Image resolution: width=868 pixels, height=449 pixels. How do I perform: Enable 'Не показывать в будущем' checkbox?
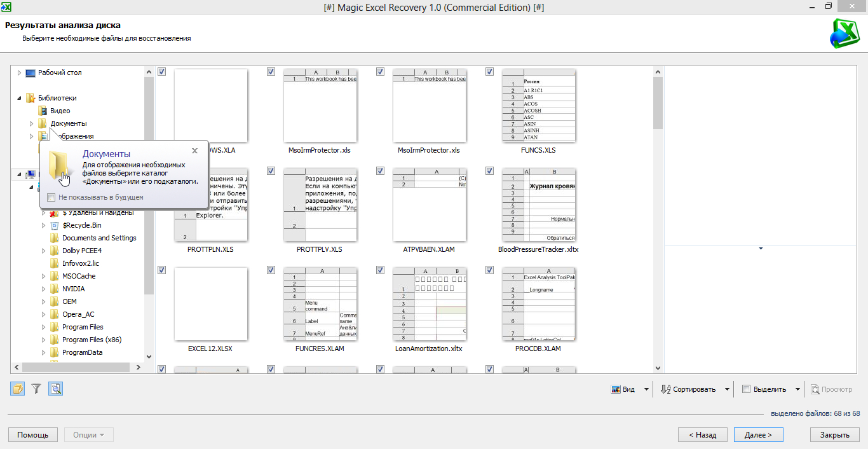51,197
